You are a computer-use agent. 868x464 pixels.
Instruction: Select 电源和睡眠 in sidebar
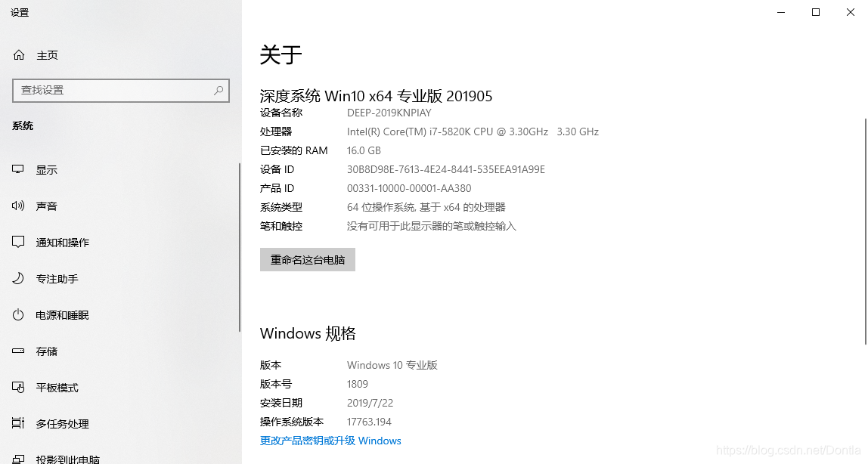click(63, 314)
